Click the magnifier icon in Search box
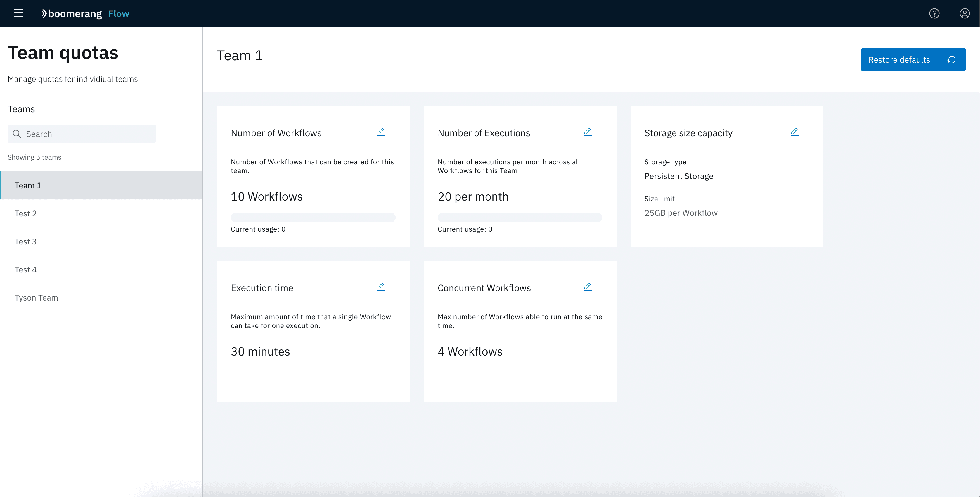 [x=17, y=134]
